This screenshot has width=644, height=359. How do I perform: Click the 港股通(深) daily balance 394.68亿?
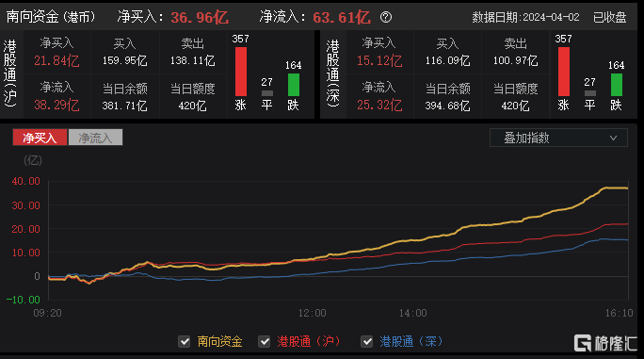point(447,106)
